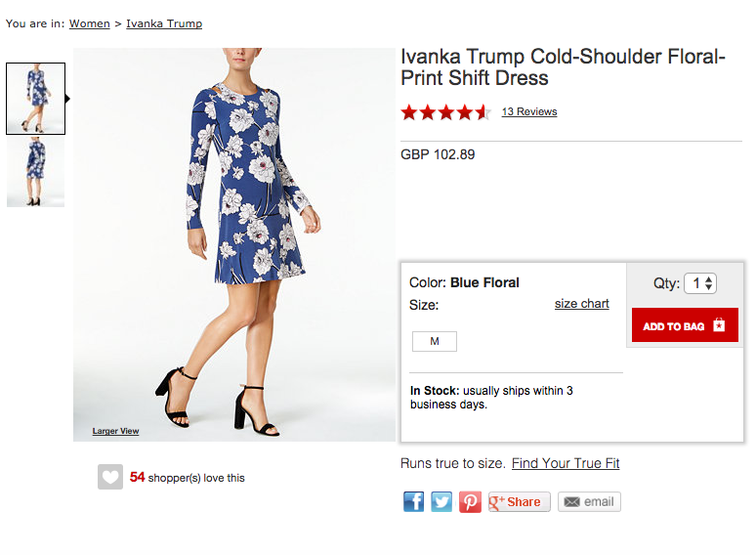This screenshot has width=756, height=555.
Task: Pin the dress using Pinterest icon
Action: point(471,502)
